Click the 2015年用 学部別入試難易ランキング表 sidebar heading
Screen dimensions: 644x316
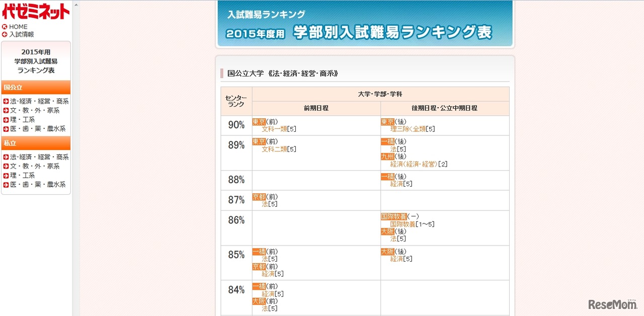click(35, 60)
